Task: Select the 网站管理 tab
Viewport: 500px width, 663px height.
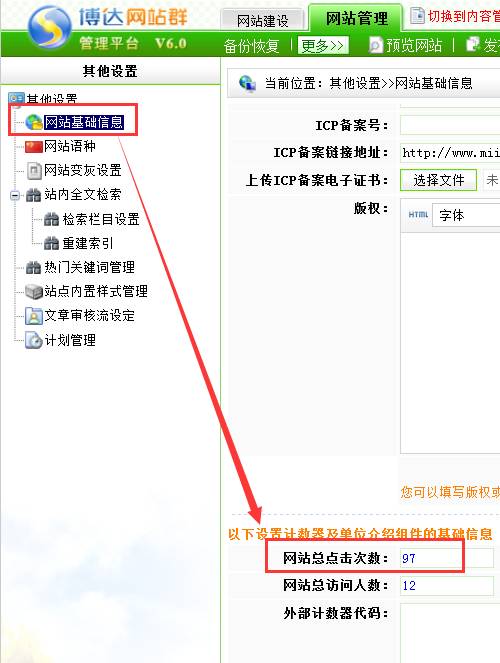Action: click(x=356, y=18)
